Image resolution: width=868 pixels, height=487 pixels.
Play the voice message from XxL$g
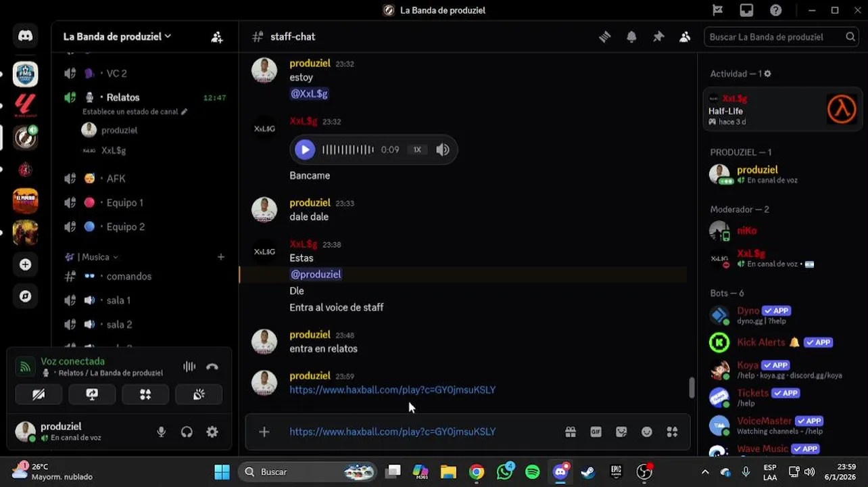pos(305,149)
